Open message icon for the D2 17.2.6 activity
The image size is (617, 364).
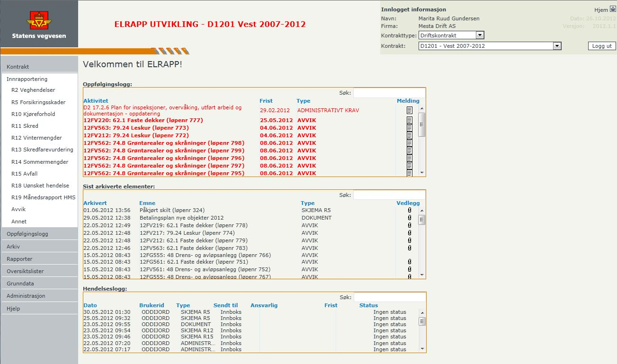coord(410,110)
